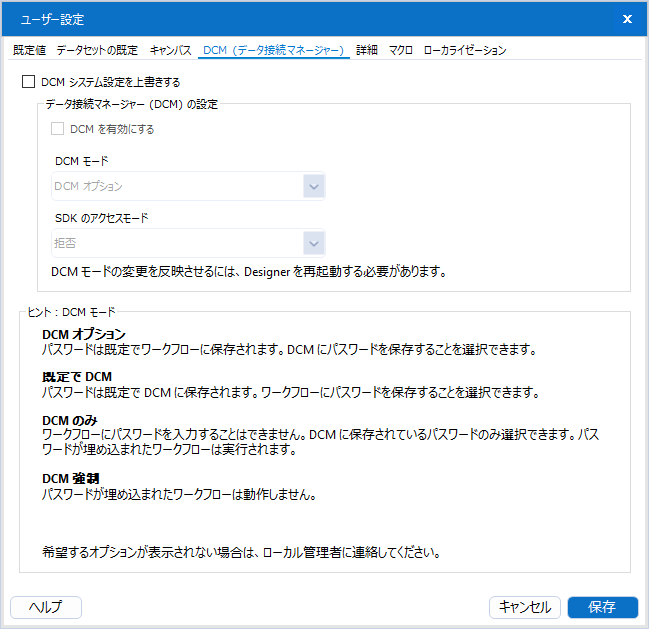This screenshot has width=649, height=629.
Task: Click the 既定で DCM hint heading
Action: [77, 376]
